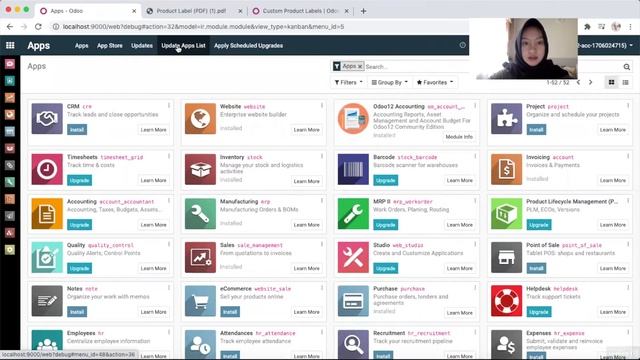Viewport: 640px width, 360px height.
Task: Go to previous page of apps
Action: (x=578, y=82)
